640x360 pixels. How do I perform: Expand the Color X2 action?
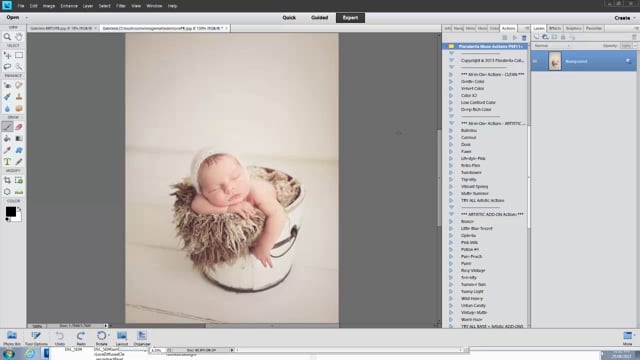451,96
